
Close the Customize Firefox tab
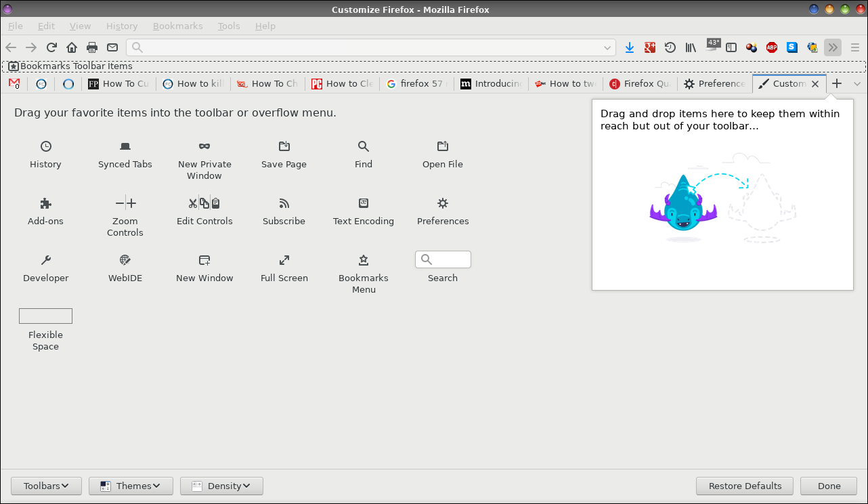pos(815,84)
